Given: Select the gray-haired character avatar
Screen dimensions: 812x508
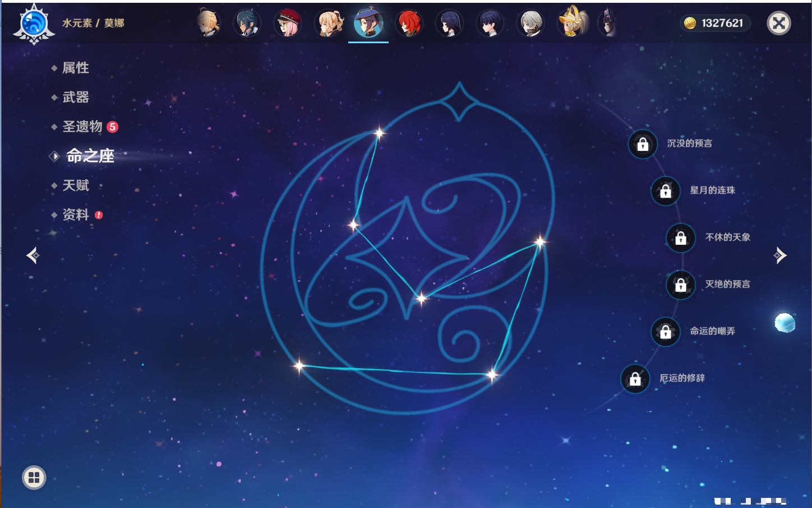Looking at the screenshot, I should point(530,24).
